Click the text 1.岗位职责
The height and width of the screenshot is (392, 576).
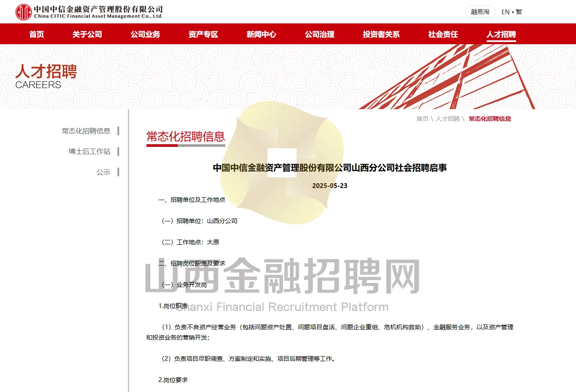click(173, 306)
